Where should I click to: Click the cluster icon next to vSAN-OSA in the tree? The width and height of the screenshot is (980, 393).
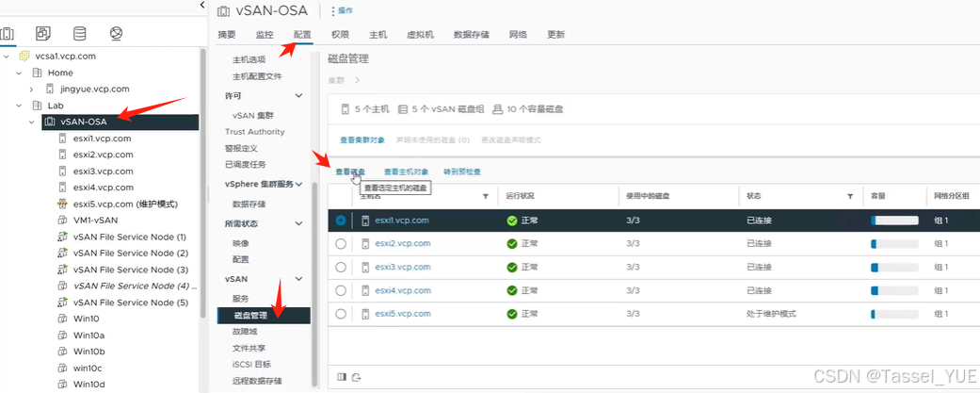49,122
